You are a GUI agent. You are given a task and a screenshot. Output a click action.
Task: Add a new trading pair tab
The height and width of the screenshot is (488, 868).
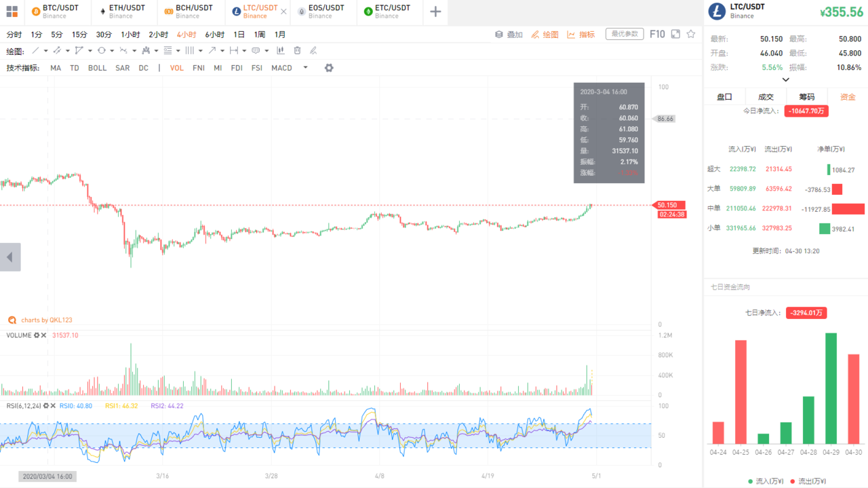click(435, 12)
